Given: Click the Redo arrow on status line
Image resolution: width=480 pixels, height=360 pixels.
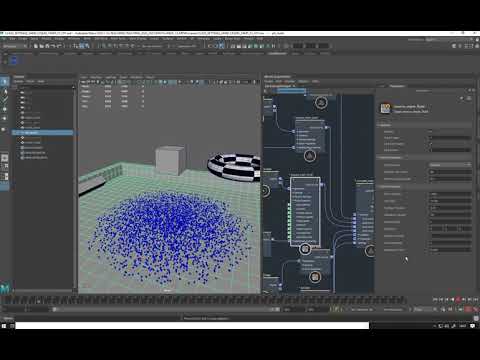Looking at the screenshot, I should [x=59, y=46].
